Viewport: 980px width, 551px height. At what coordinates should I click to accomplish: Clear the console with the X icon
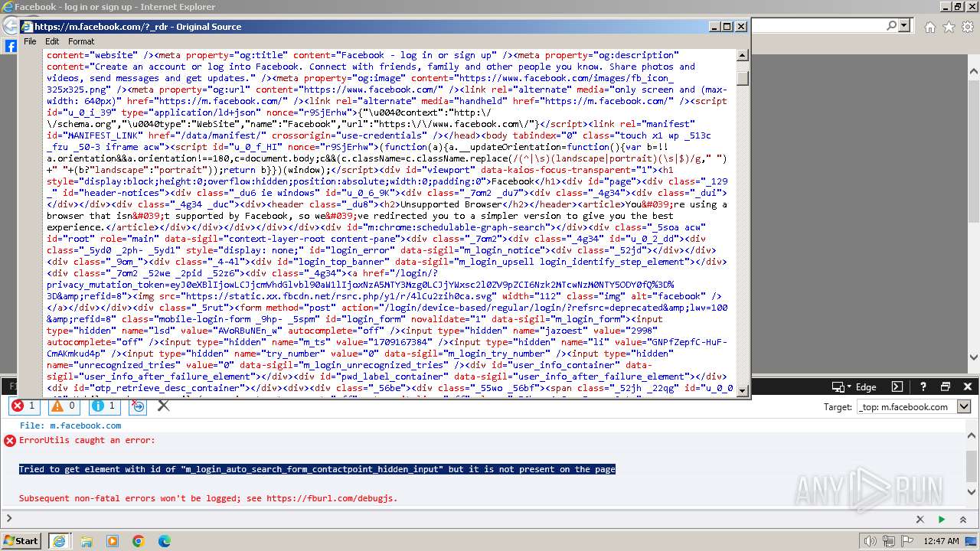click(x=163, y=406)
